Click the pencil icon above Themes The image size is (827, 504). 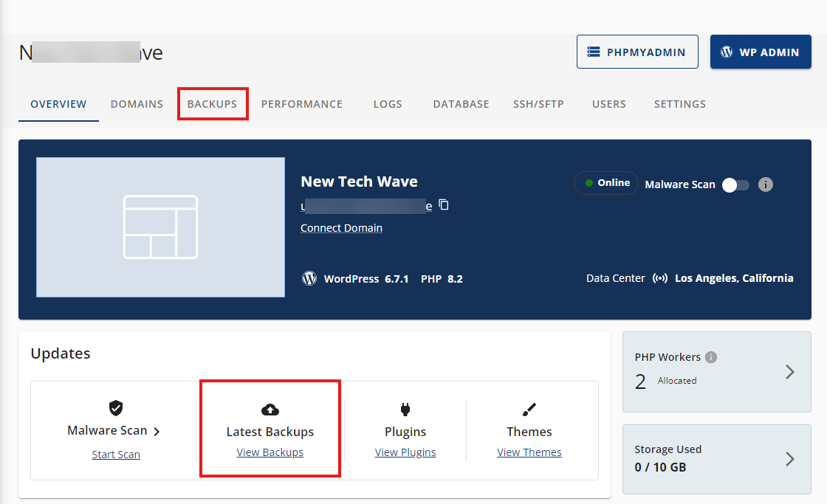click(529, 409)
